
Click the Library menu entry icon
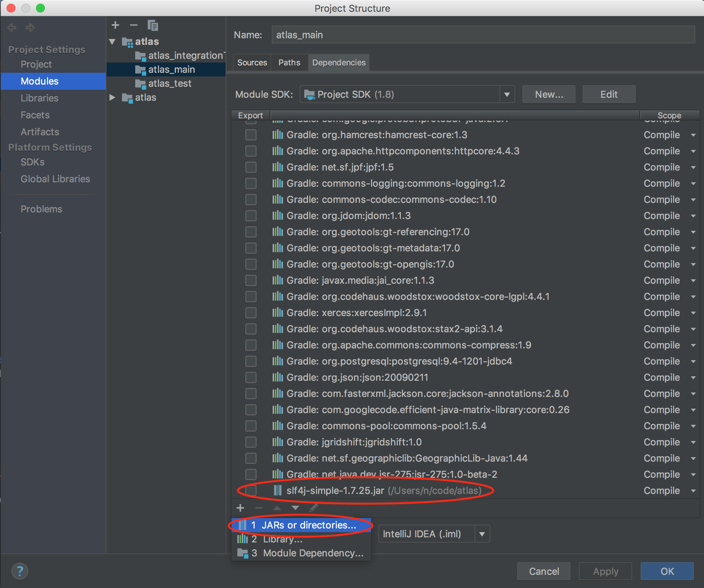242,539
